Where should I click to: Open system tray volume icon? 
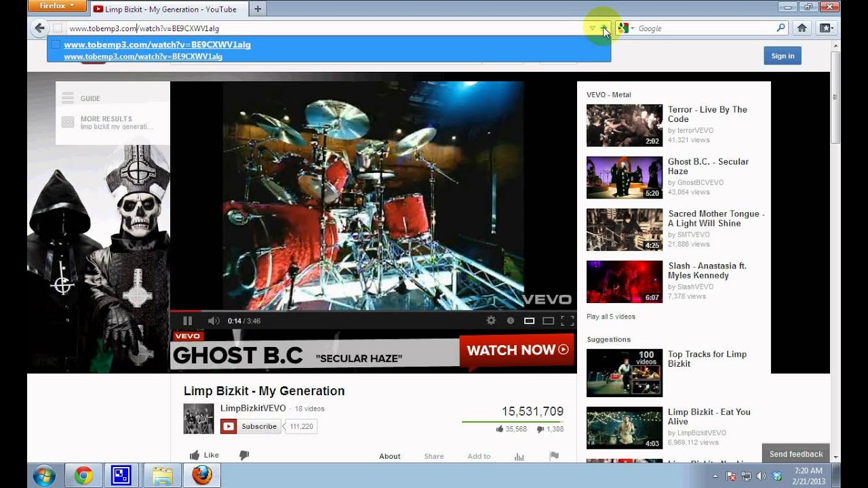tap(761, 476)
